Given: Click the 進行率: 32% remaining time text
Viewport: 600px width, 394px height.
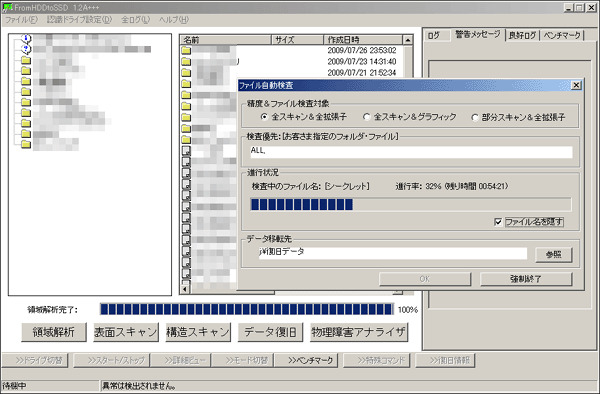Looking at the screenshot, I should click(x=452, y=186).
